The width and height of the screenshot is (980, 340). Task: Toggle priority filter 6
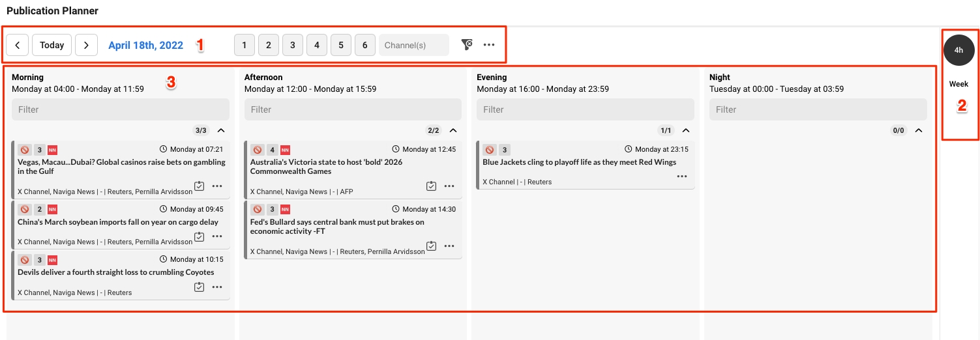coord(364,45)
